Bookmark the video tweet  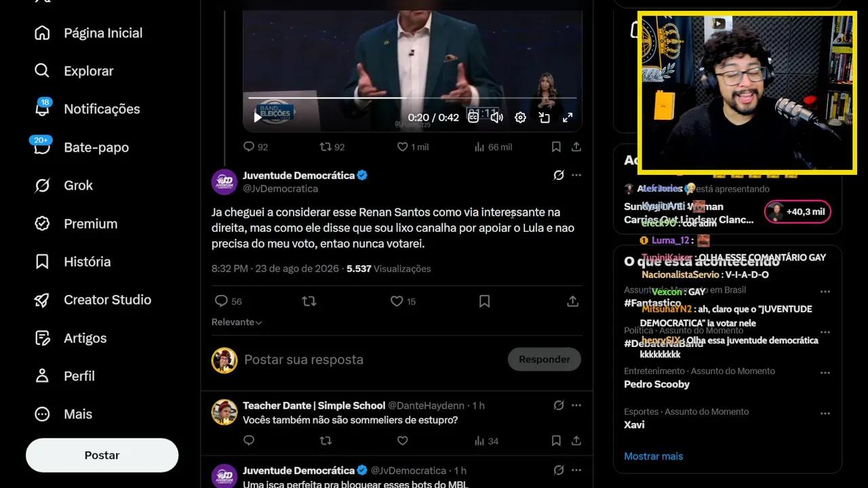(x=556, y=147)
